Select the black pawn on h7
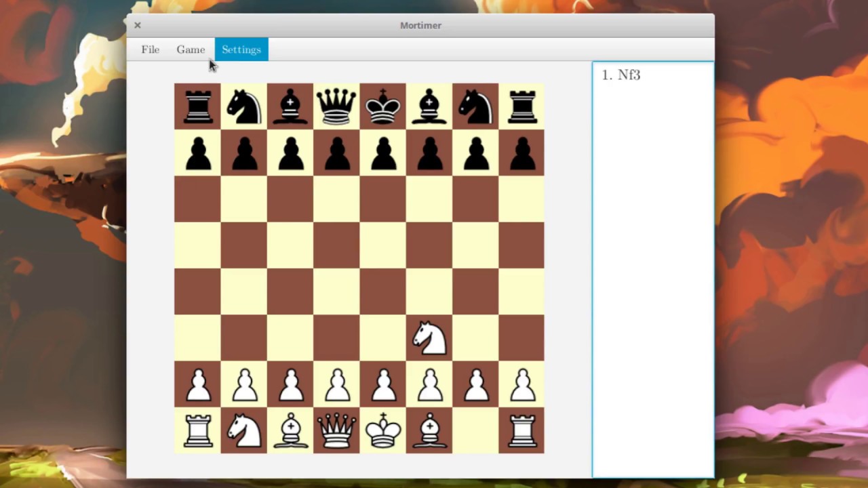The height and width of the screenshot is (488, 868). 521,152
